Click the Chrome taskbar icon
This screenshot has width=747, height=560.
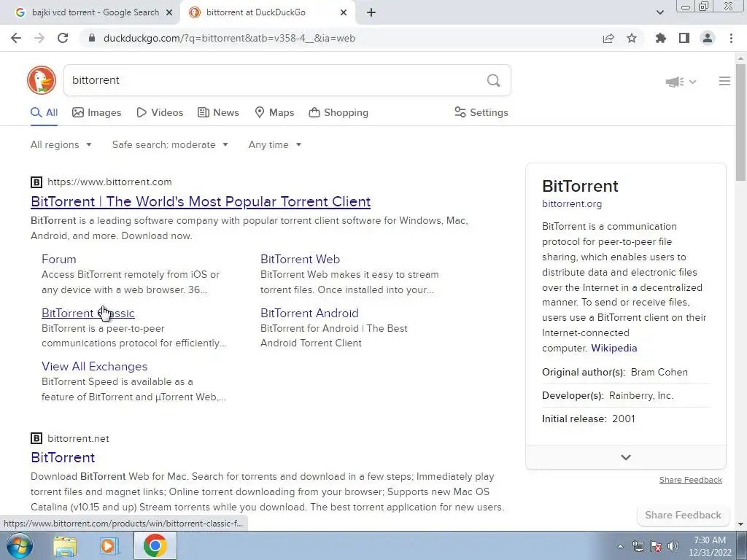click(155, 545)
